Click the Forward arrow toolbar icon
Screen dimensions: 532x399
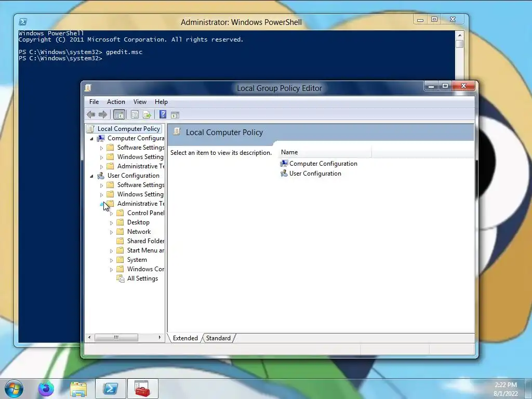click(x=102, y=115)
